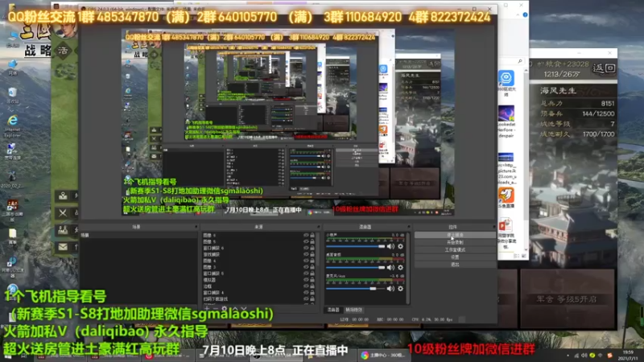This screenshot has width=644, height=362.
Task: Click the 返回 button in game window
Action: click(603, 68)
